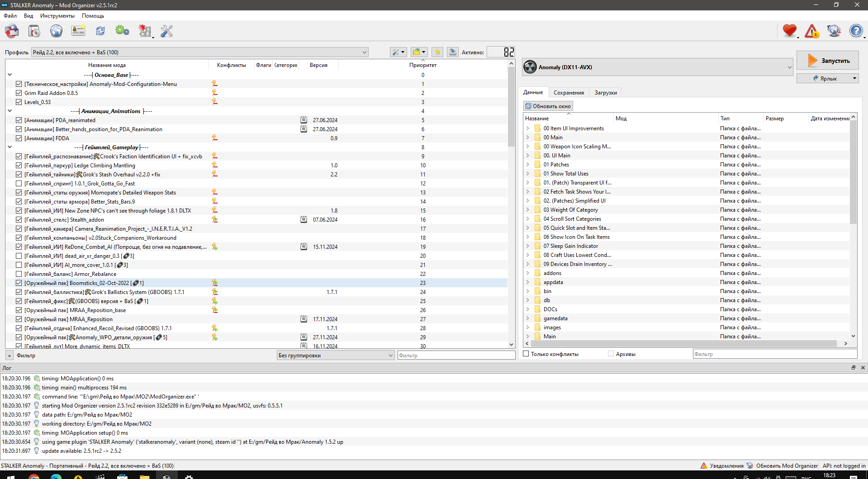Click Уведомления warning icon in status bar
This screenshot has width=868, height=479.
[704, 465]
